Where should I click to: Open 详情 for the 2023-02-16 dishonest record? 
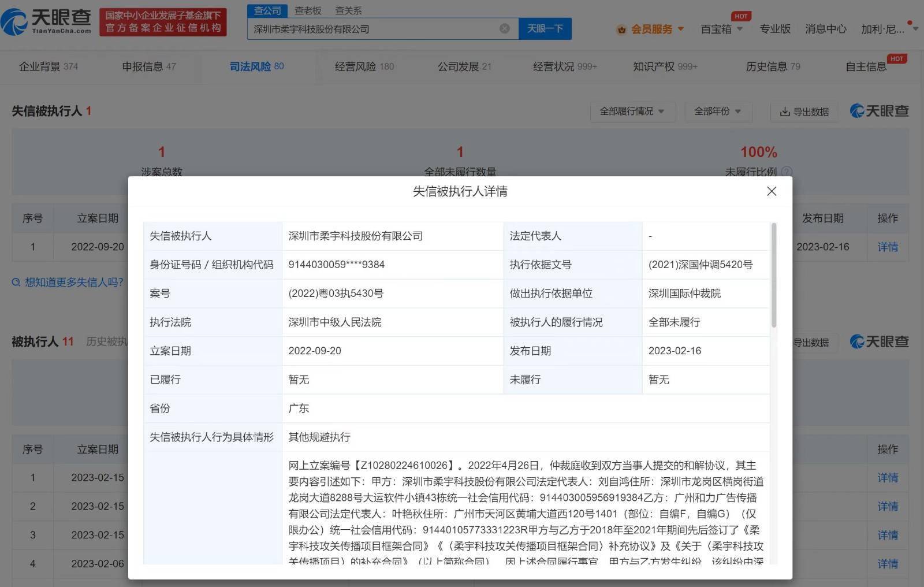[x=888, y=247]
